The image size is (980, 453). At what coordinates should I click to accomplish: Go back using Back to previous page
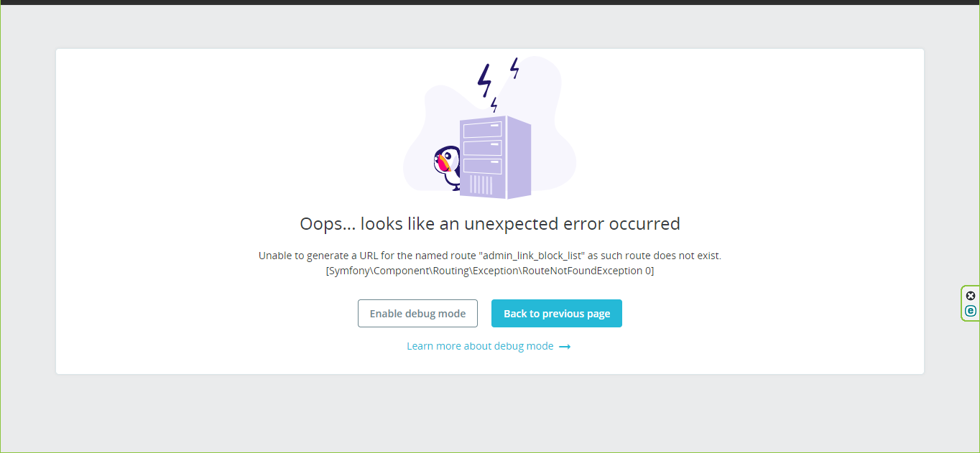click(557, 314)
